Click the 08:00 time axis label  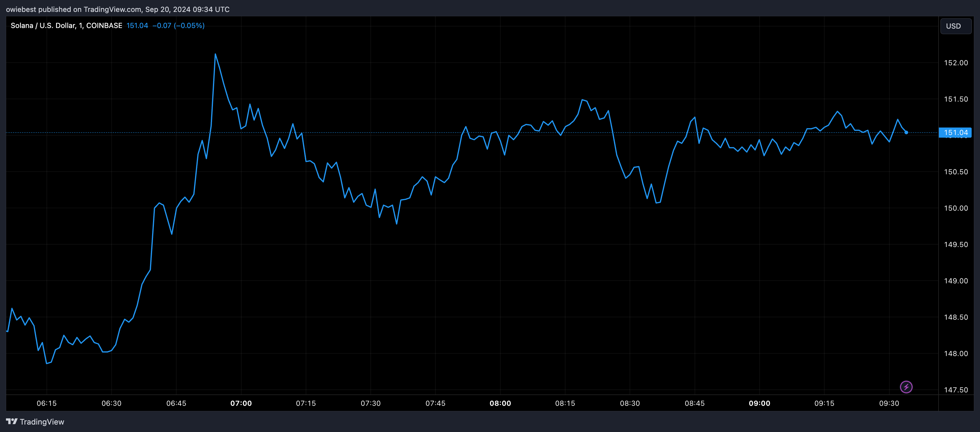pos(500,403)
